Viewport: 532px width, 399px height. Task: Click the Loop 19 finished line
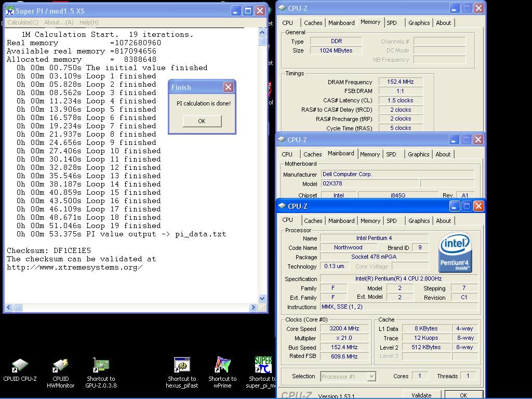click(88, 225)
